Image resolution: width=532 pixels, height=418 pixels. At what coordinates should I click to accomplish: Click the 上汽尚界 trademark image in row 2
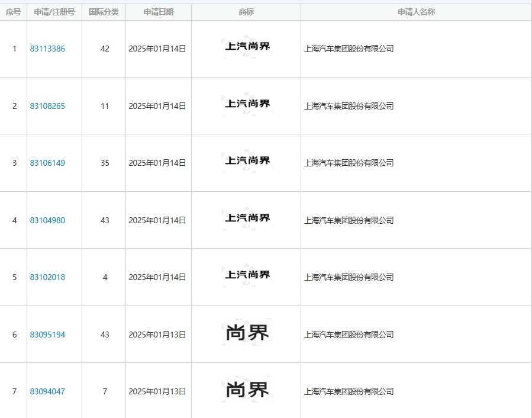(x=247, y=104)
